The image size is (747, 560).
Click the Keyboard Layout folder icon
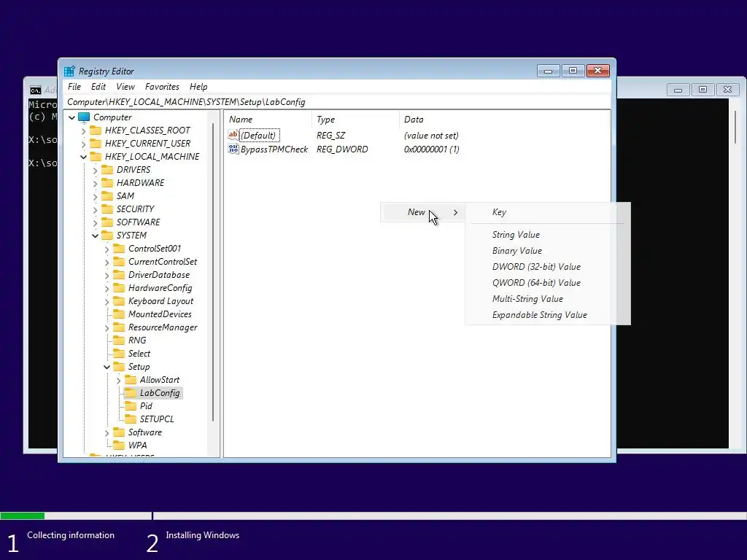[x=119, y=301]
